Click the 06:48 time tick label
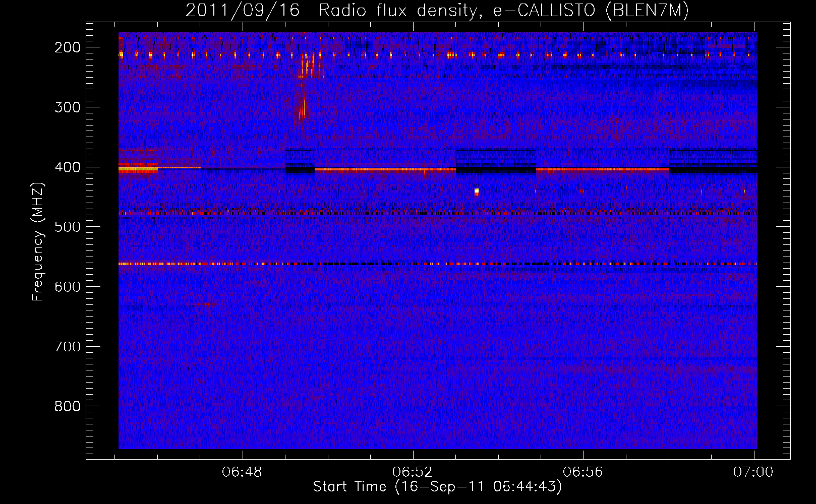Viewport: 816px width, 504px height. 242,472
